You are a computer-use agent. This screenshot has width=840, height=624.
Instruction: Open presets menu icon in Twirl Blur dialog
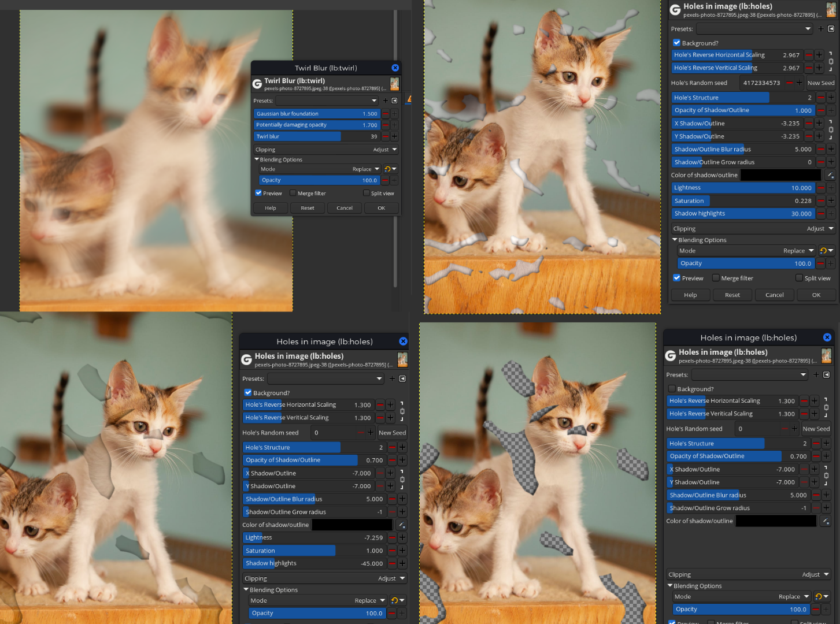tap(395, 101)
